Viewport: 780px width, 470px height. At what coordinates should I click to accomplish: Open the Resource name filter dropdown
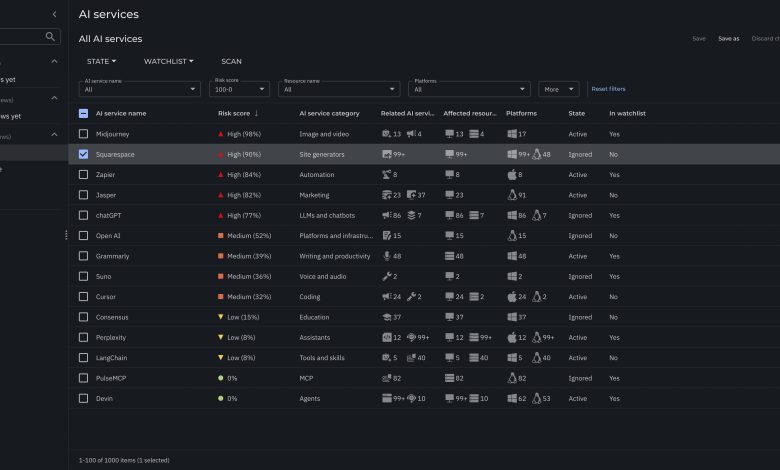pos(339,89)
